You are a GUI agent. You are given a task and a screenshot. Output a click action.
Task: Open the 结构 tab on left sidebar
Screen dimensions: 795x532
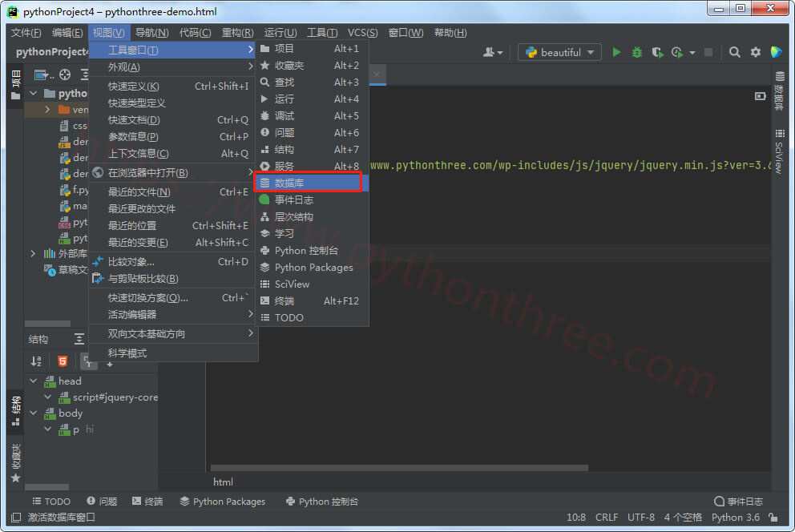click(16, 411)
